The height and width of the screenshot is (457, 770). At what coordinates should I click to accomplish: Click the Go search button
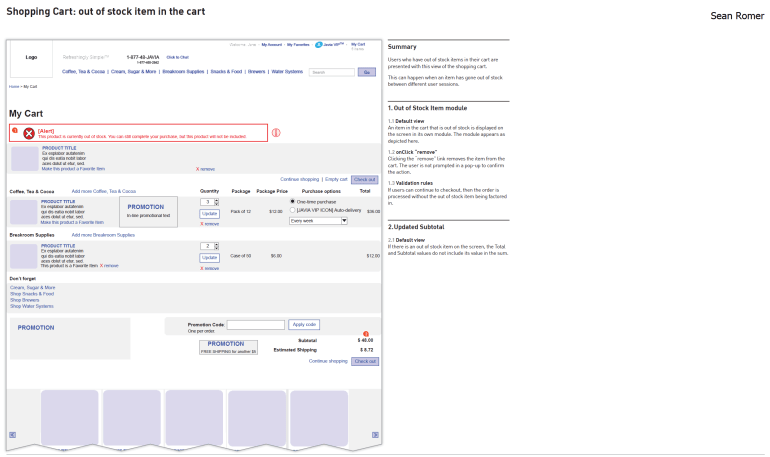click(x=367, y=72)
